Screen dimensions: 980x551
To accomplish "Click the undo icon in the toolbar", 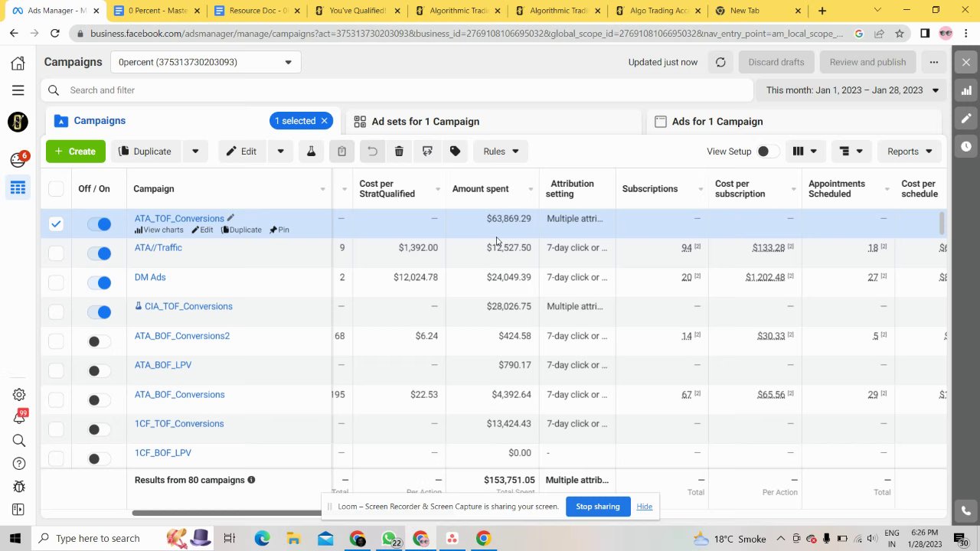I will coord(372,152).
